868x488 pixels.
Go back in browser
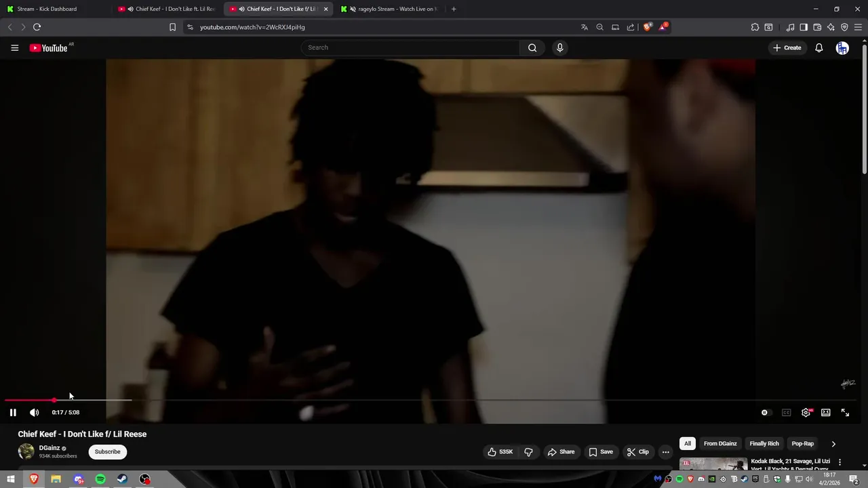click(x=9, y=27)
